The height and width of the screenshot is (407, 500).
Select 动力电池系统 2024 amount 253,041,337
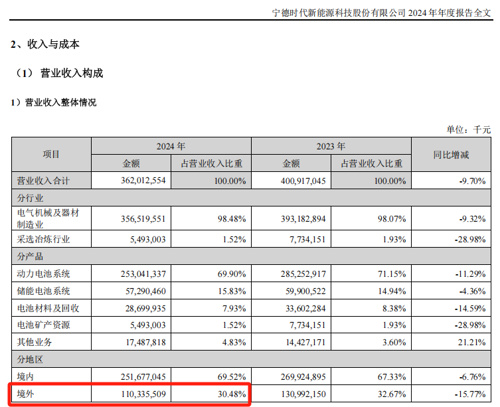pyautogui.click(x=143, y=274)
